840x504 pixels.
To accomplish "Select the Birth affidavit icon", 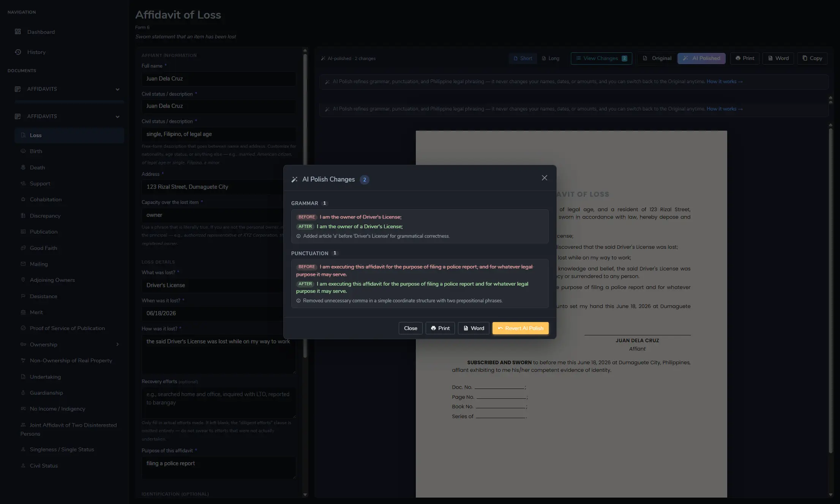I will (23, 151).
